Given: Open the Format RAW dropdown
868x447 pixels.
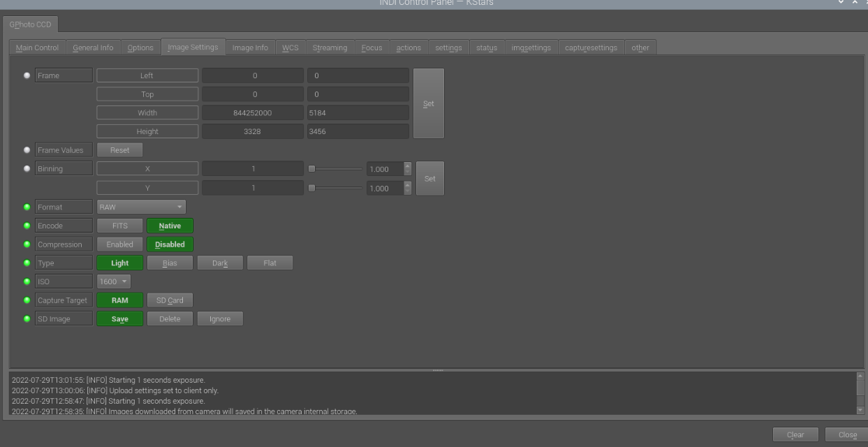Looking at the screenshot, I should point(141,207).
